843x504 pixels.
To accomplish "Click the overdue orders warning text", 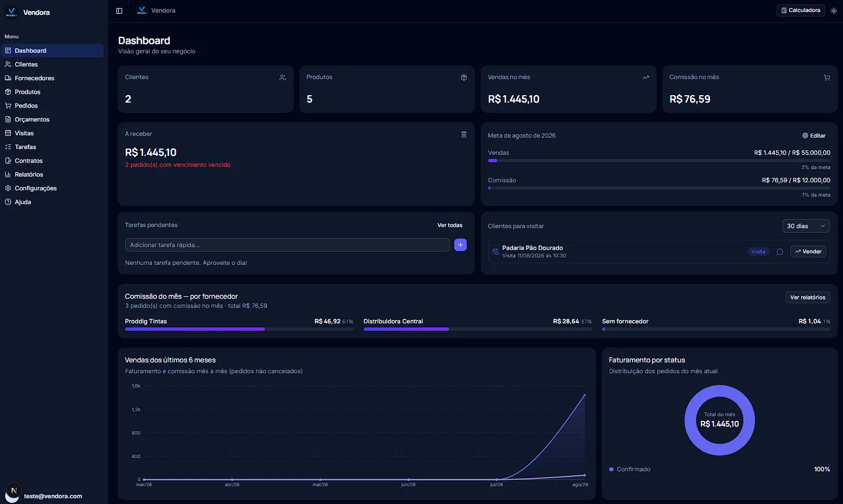I will click(x=178, y=165).
